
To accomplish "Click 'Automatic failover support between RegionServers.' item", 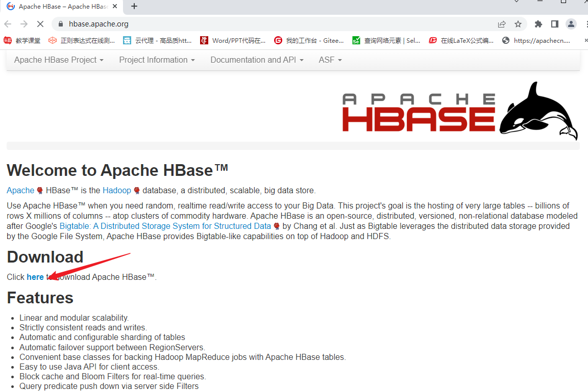I will 112,348.
